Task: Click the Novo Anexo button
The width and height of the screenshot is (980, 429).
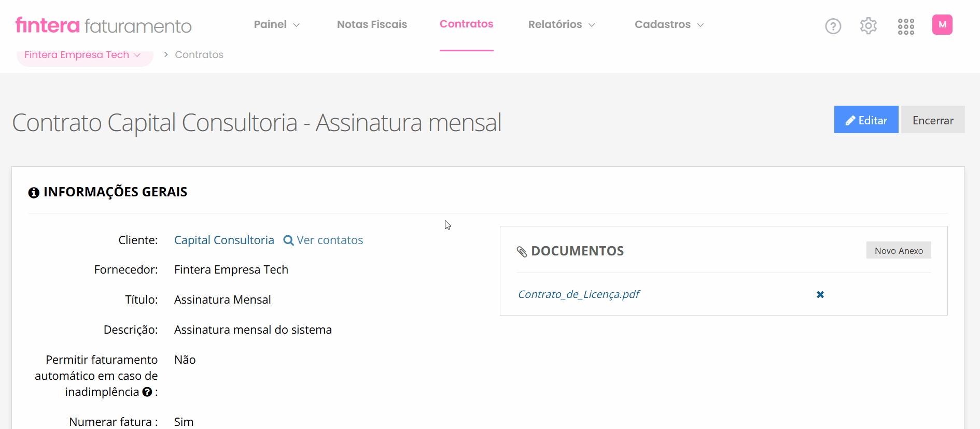Action: pyautogui.click(x=899, y=250)
